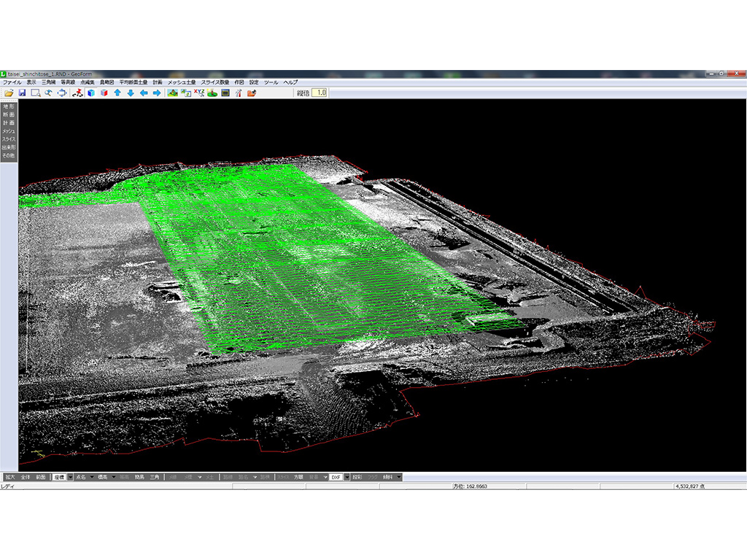Click the 縦倍 scale input field
The height and width of the screenshot is (560, 747).
pyautogui.click(x=320, y=93)
